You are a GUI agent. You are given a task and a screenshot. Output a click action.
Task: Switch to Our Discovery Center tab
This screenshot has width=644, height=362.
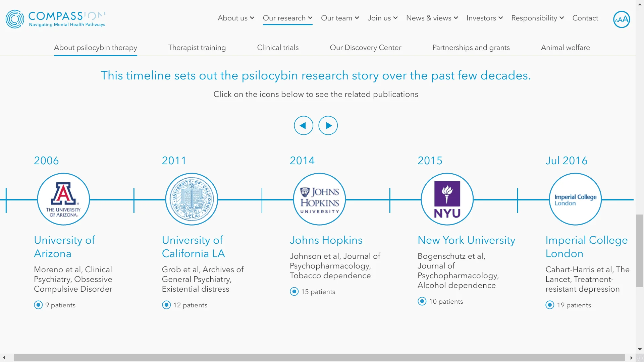[x=365, y=48]
